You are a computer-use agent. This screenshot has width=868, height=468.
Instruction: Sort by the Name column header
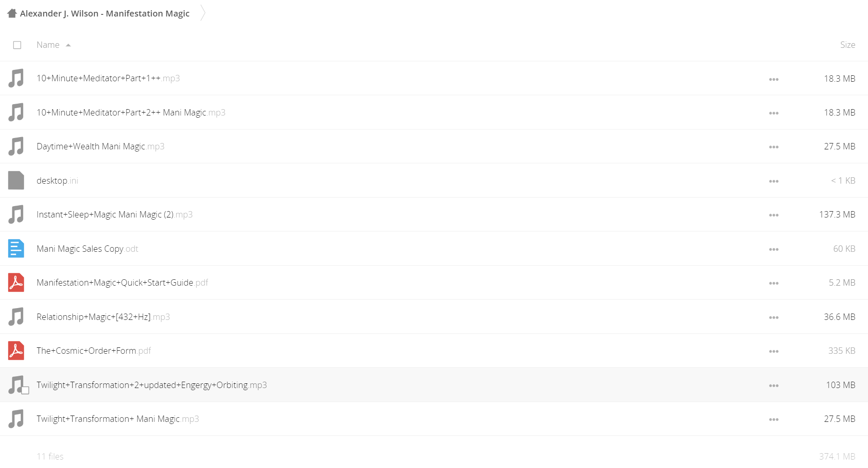click(x=48, y=45)
